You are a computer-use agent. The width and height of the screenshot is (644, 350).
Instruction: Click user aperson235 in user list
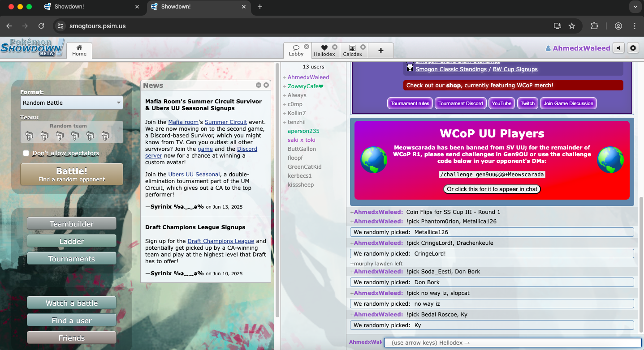[x=303, y=131]
